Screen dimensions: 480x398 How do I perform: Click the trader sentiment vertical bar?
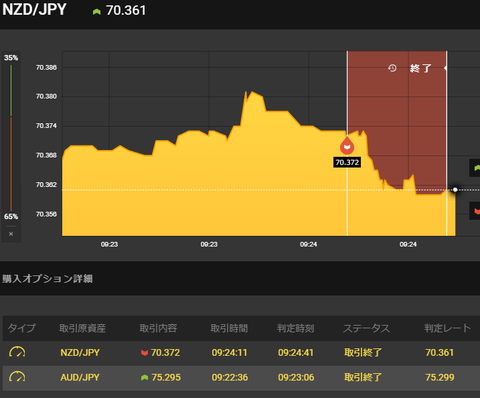pos(11,138)
